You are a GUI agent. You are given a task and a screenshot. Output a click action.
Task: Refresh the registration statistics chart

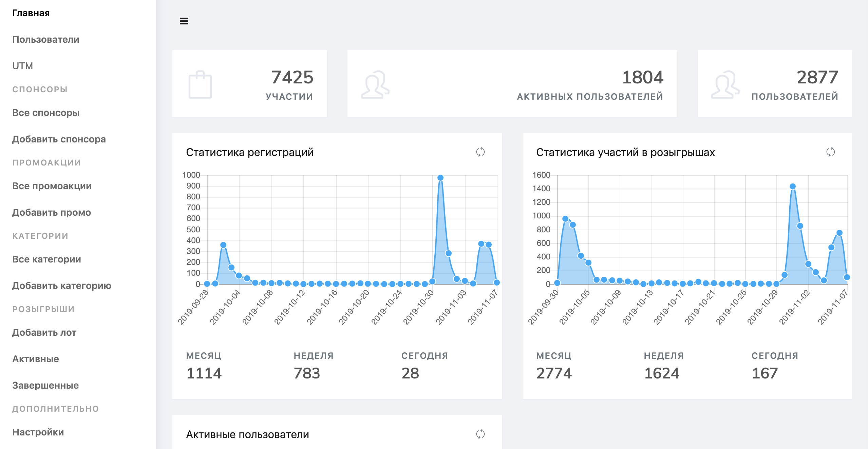[480, 152]
